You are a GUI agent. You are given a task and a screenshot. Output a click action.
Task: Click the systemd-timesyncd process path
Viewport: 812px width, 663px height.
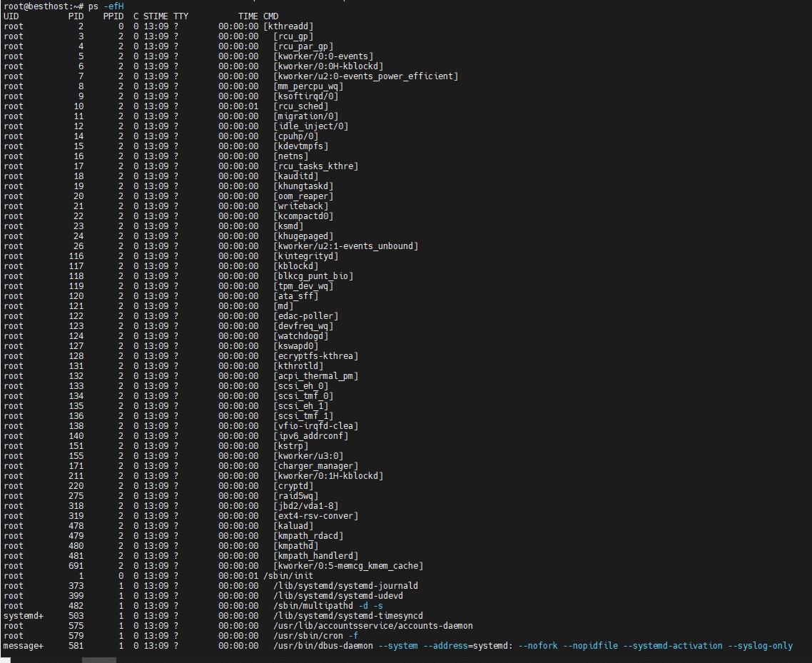pos(347,616)
